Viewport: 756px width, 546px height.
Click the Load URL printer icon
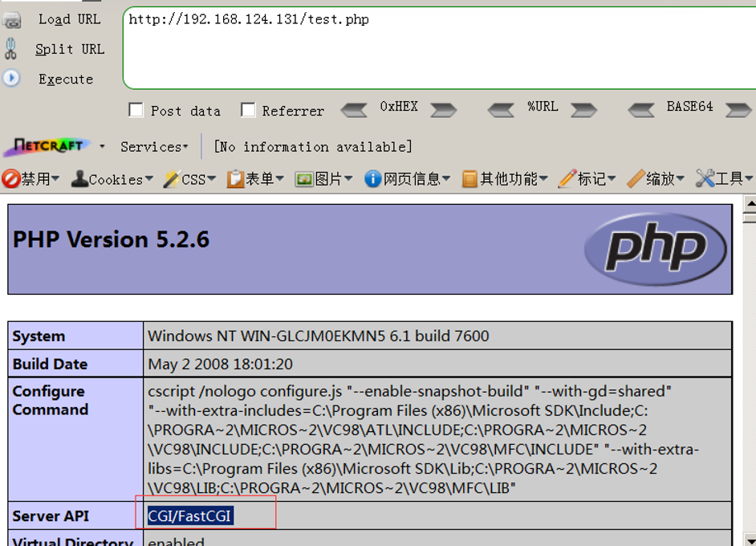pos(11,21)
